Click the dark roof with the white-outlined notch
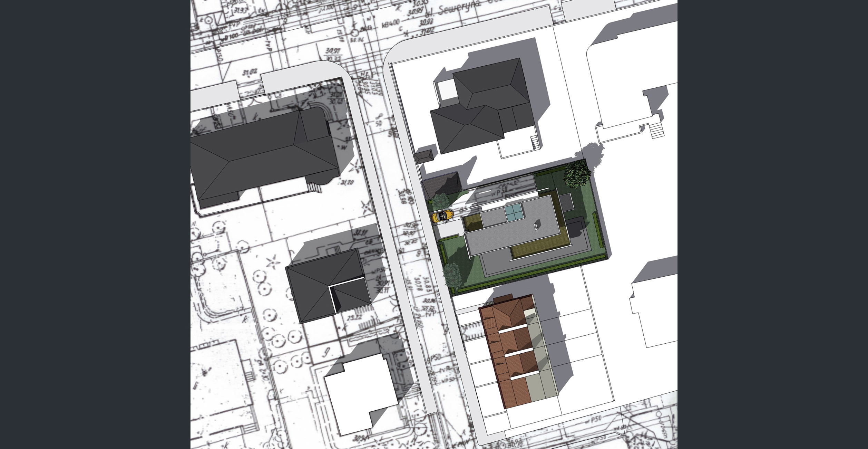This screenshot has height=449, width=868. (329, 286)
